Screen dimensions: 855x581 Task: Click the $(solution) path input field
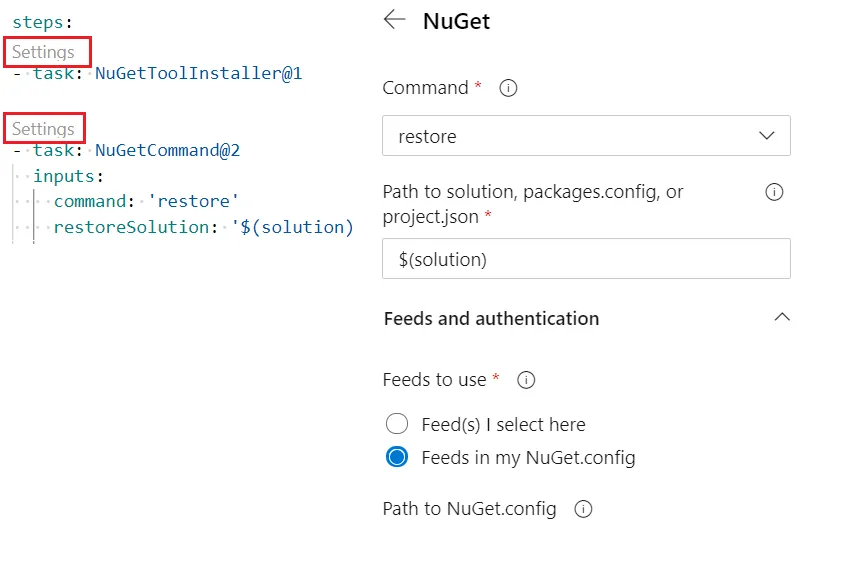[x=586, y=259]
